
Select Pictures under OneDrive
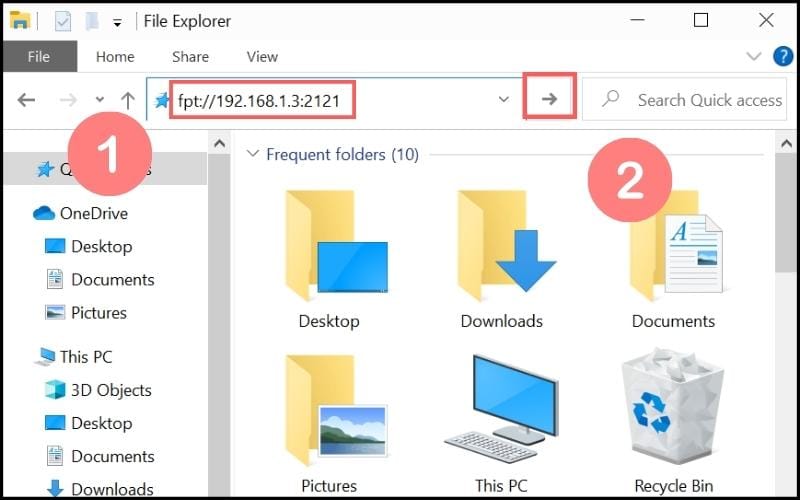(99, 313)
